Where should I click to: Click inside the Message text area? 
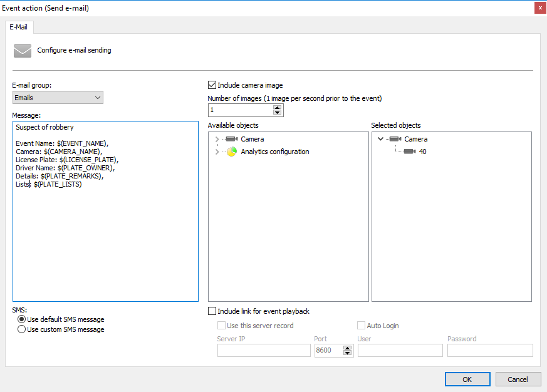click(105, 238)
